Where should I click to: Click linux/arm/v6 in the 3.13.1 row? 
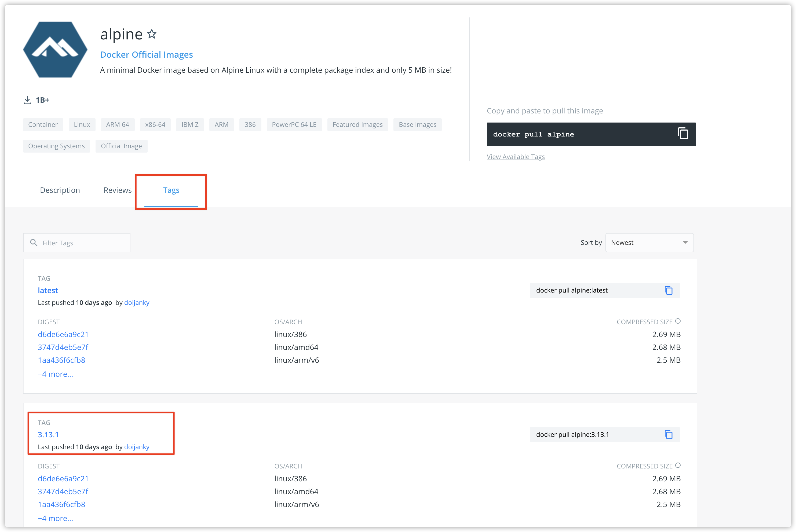pos(297,504)
